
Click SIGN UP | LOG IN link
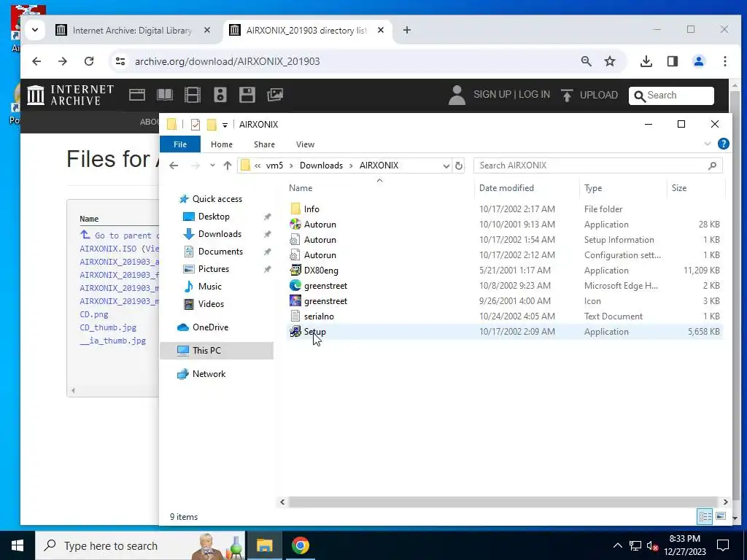coord(511,94)
